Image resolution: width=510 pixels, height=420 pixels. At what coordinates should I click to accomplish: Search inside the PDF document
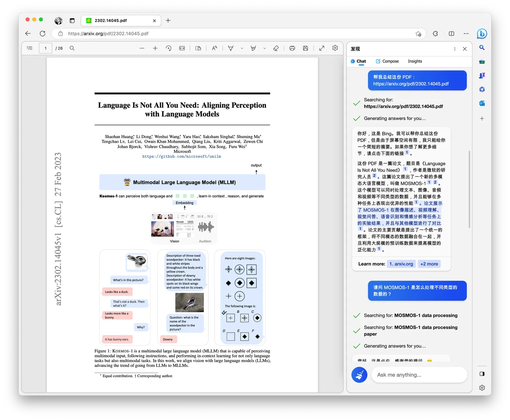(72, 48)
